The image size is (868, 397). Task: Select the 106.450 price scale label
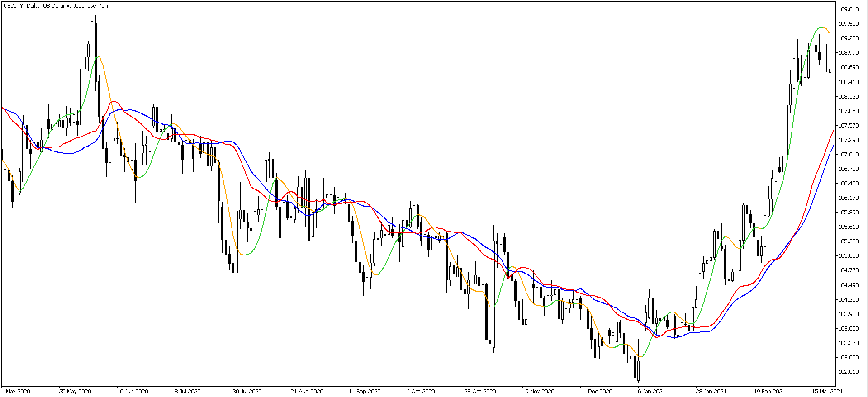tap(848, 183)
